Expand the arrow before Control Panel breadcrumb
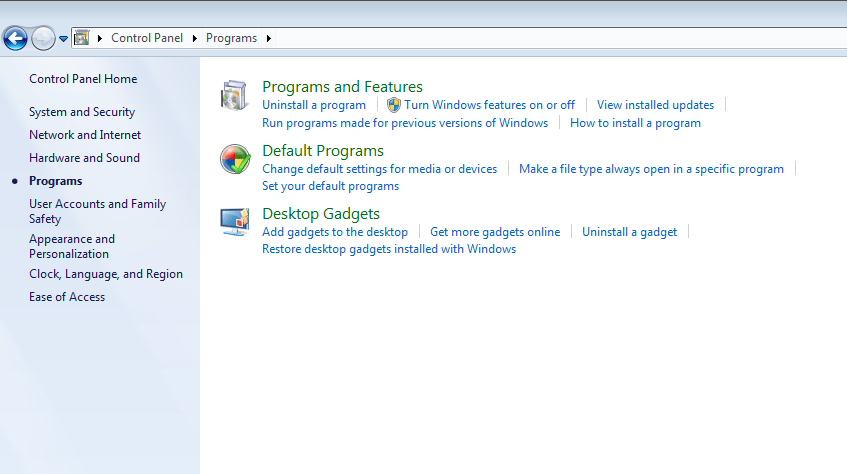The width and height of the screenshot is (847, 474). (x=99, y=38)
